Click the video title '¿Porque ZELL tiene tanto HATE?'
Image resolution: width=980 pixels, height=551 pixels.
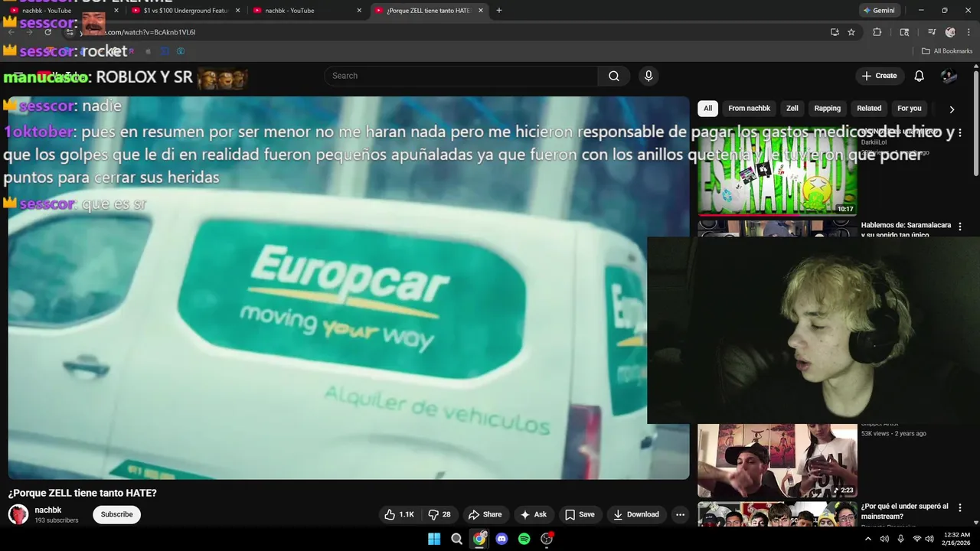tap(83, 493)
